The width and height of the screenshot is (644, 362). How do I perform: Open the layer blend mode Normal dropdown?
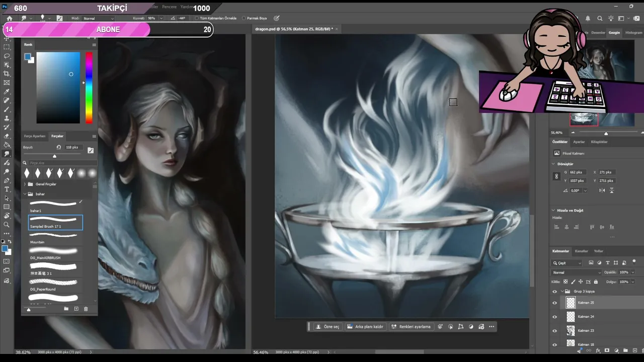click(576, 273)
